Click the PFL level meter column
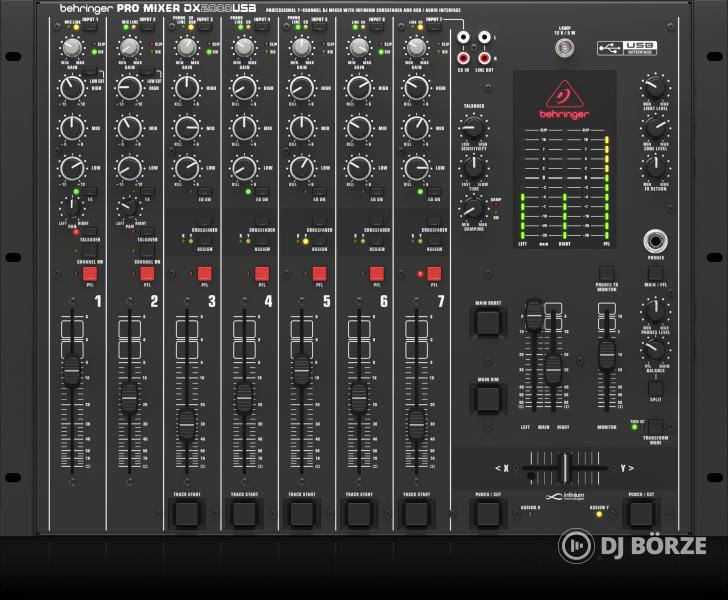This screenshot has height=600, width=728. tap(607, 188)
